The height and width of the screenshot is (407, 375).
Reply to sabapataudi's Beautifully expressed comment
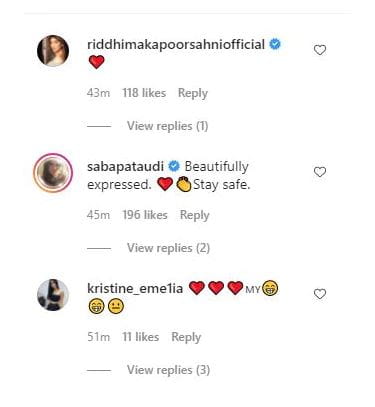(195, 215)
